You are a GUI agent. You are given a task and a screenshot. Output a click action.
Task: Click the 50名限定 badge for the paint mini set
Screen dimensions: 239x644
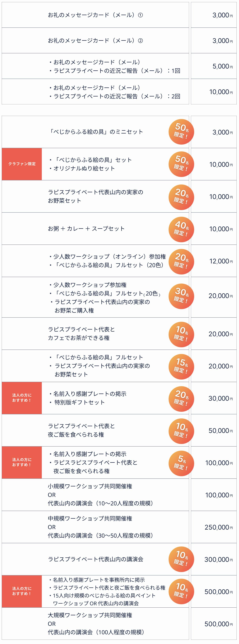[181, 132]
